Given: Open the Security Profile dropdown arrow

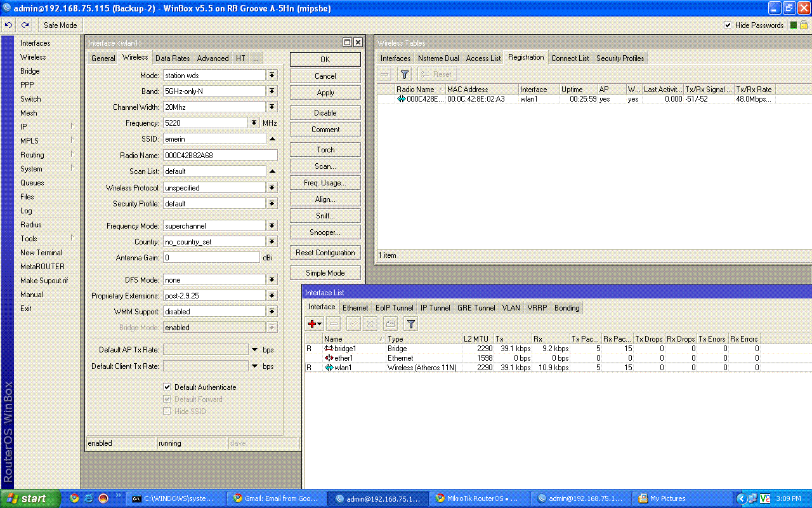Looking at the screenshot, I should pyautogui.click(x=272, y=204).
